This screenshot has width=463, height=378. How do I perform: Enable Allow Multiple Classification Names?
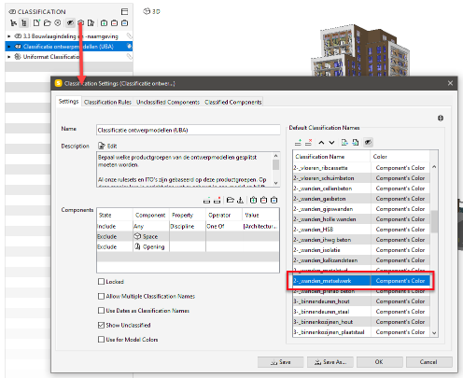click(x=101, y=296)
